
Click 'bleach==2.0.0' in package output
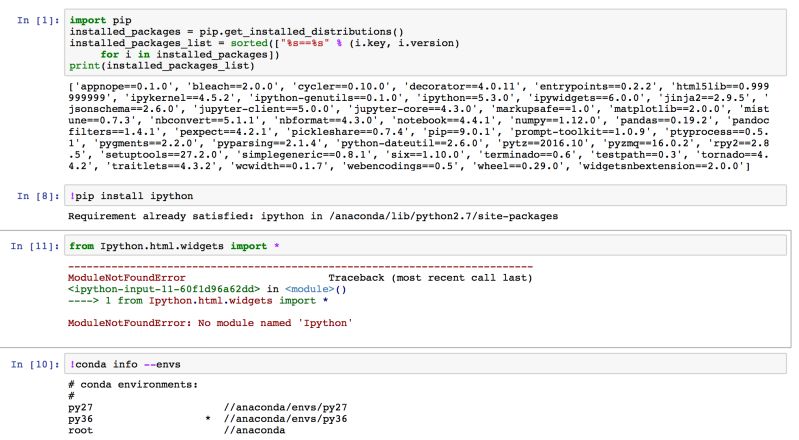(x=234, y=87)
